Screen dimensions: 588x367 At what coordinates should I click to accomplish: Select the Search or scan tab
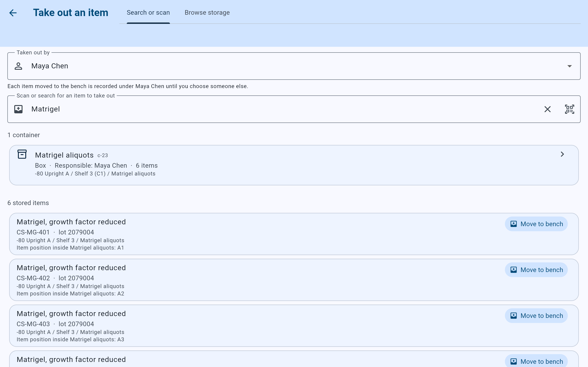[148, 13]
